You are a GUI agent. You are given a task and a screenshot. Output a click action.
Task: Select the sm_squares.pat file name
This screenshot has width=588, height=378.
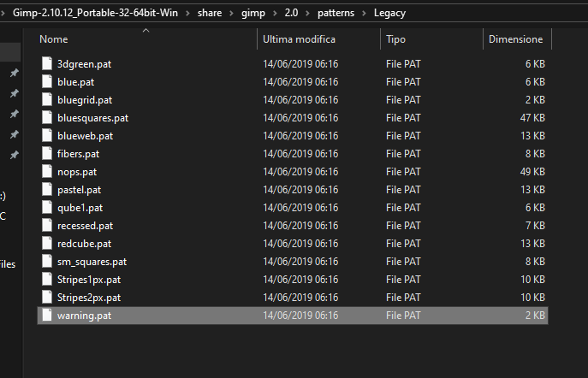(x=92, y=262)
